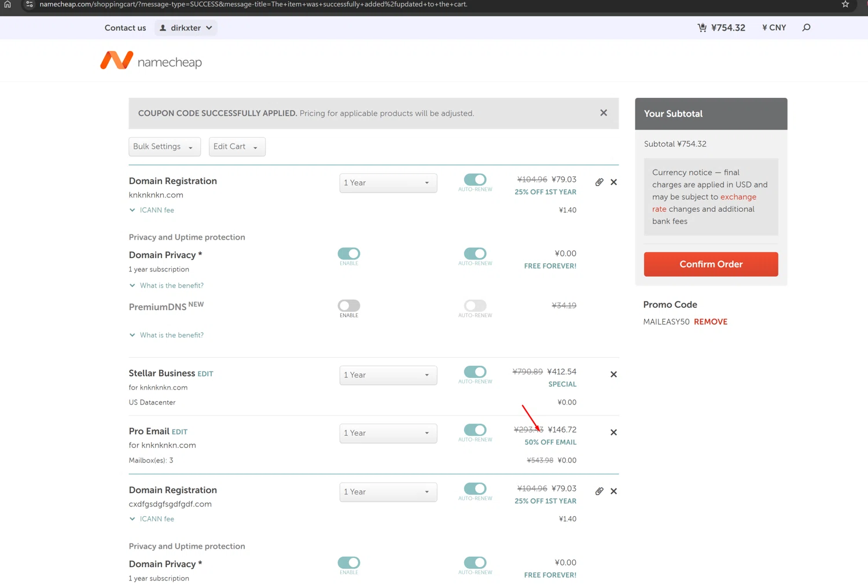Expand PremiumDNS 'What is the benefit?'
The height and width of the screenshot is (588, 868).
tap(166, 335)
